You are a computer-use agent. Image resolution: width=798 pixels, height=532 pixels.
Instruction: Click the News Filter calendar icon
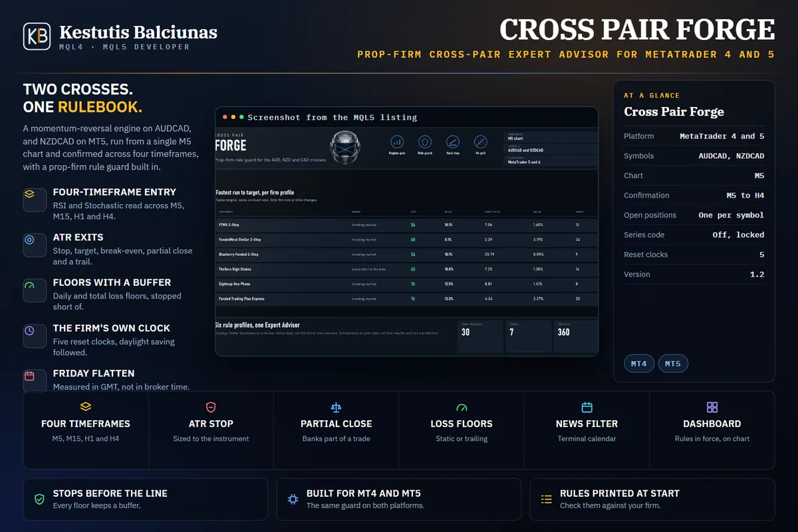click(587, 407)
